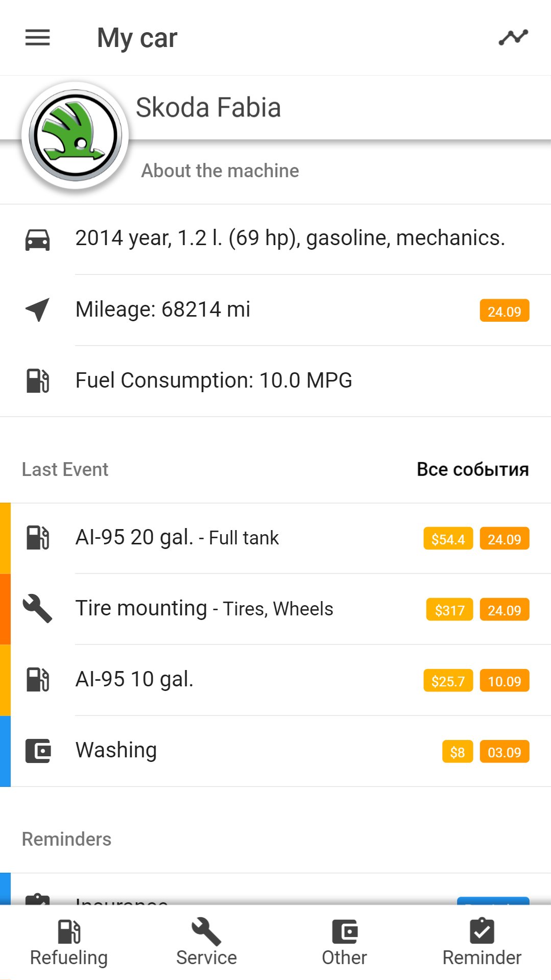Select the AI-95 10 gal. refueling entry
Screen dimensions: 551x980
[x=134, y=680]
